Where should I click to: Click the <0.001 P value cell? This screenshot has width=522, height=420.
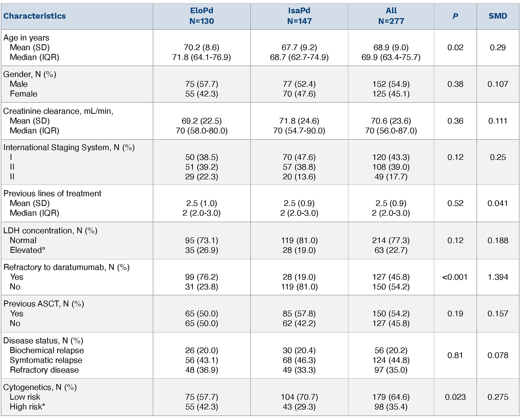pos(455,277)
